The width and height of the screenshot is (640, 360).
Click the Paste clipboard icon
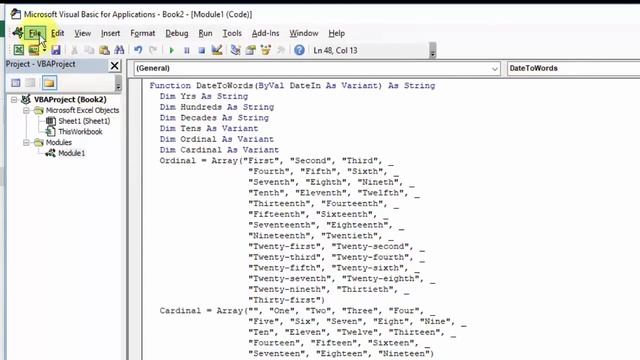(104, 50)
